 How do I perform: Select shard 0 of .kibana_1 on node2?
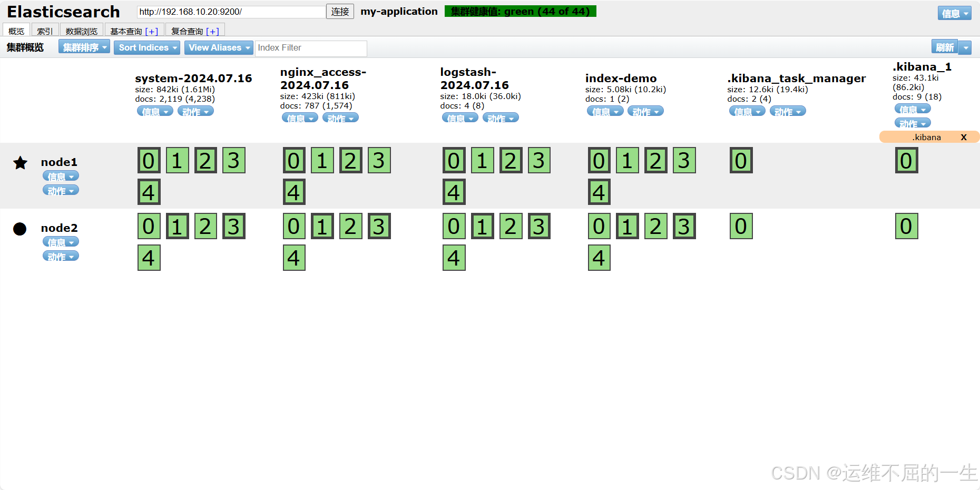[907, 226]
